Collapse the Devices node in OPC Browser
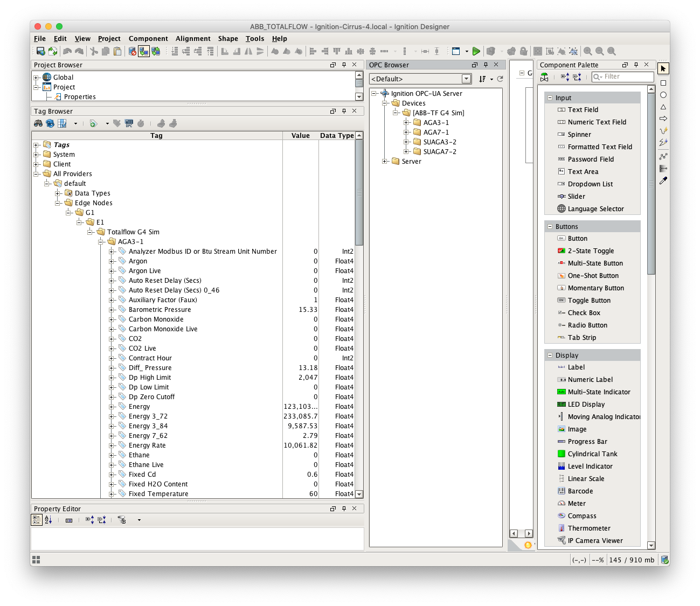 coord(385,103)
